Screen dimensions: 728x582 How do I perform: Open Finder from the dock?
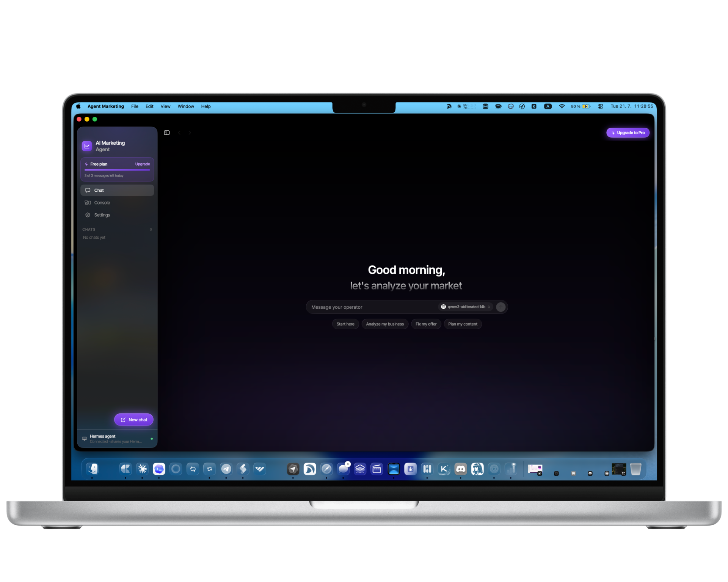(92, 469)
